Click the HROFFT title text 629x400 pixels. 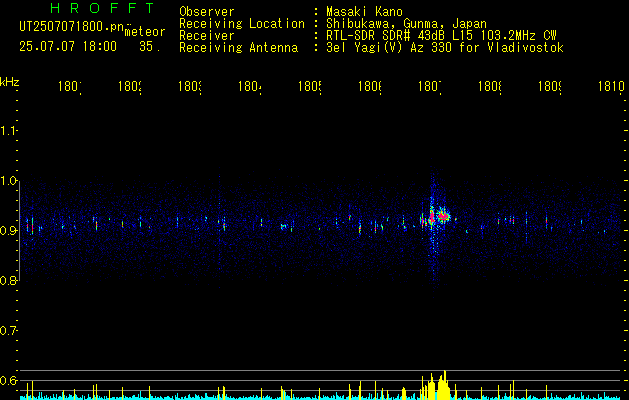[x=102, y=8]
